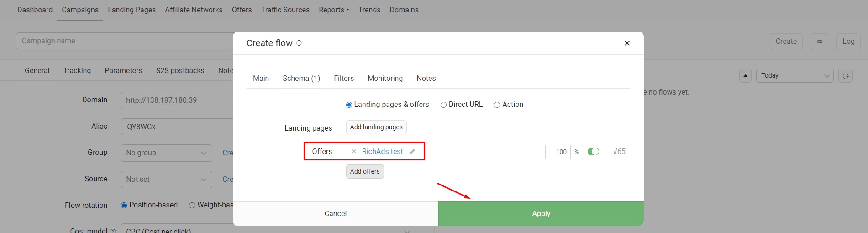Click the help icon beside Create flow
This screenshot has height=233, width=868.
299,43
